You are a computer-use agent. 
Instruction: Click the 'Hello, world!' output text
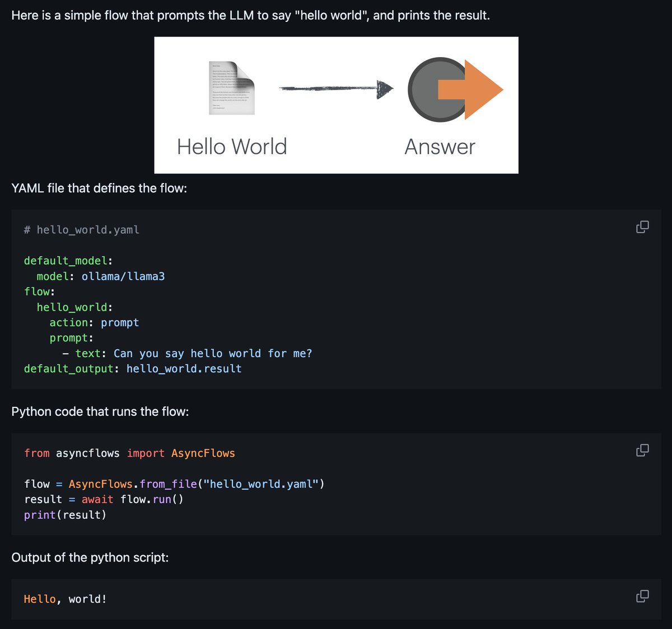65,599
